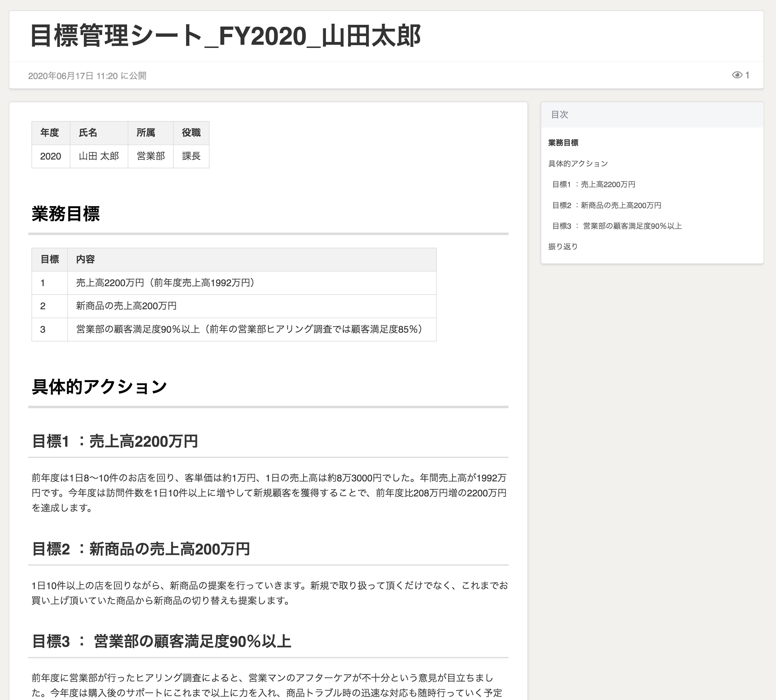776x700 pixels.
Task: Select the 営業部 cell under 所属
Action: 150,156
